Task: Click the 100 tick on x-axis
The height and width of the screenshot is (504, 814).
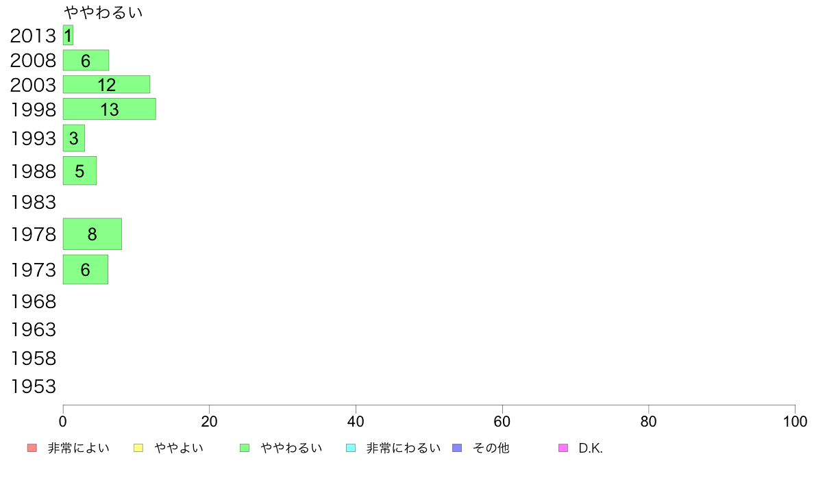Action: [x=795, y=421]
